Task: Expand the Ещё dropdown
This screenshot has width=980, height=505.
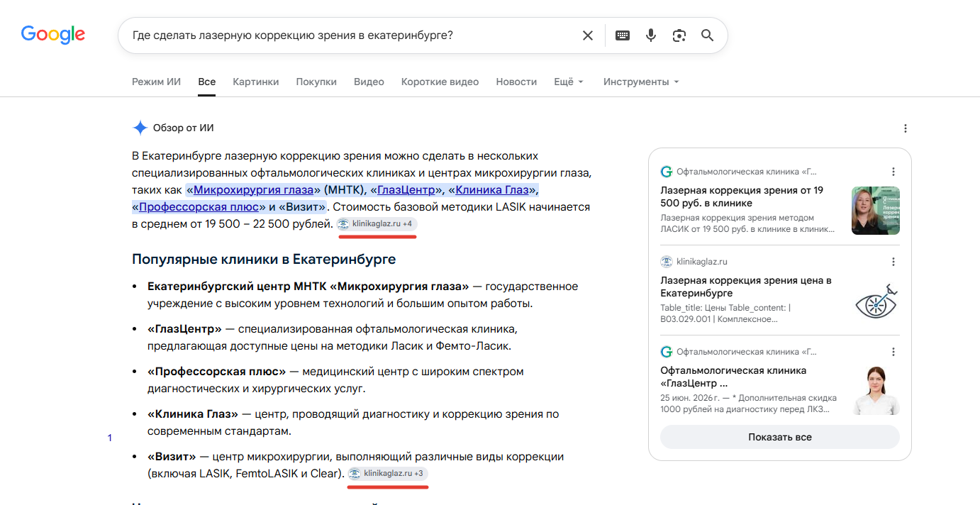Action: click(x=569, y=82)
